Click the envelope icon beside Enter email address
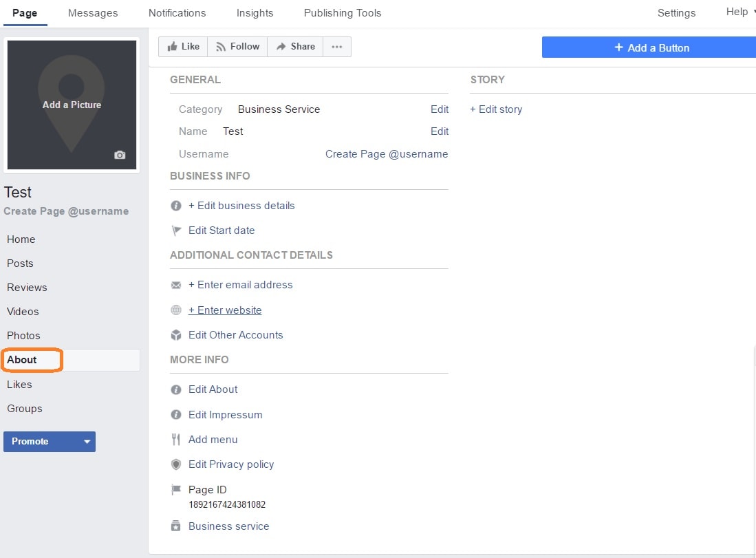756x558 pixels. (176, 285)
